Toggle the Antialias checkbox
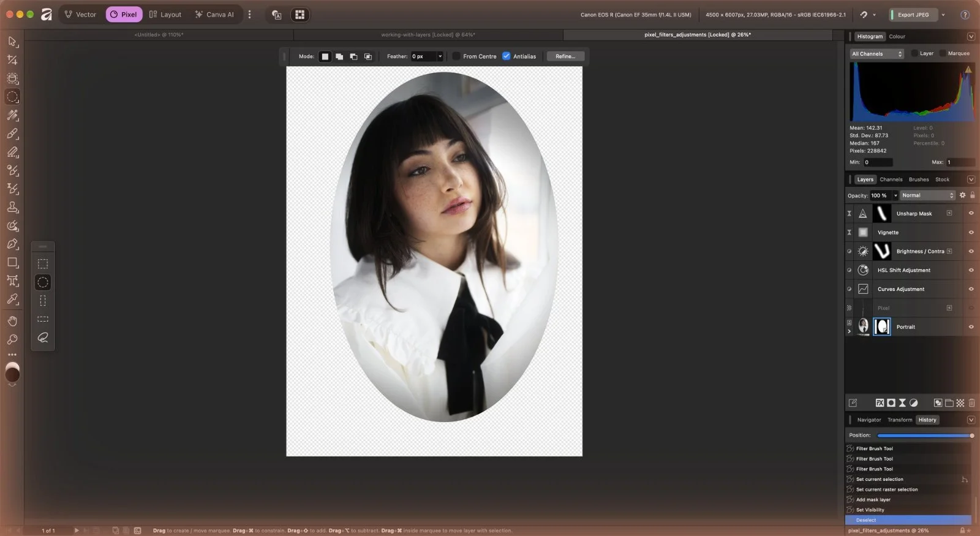The image size is (980, 536). [x=507, y=56]
